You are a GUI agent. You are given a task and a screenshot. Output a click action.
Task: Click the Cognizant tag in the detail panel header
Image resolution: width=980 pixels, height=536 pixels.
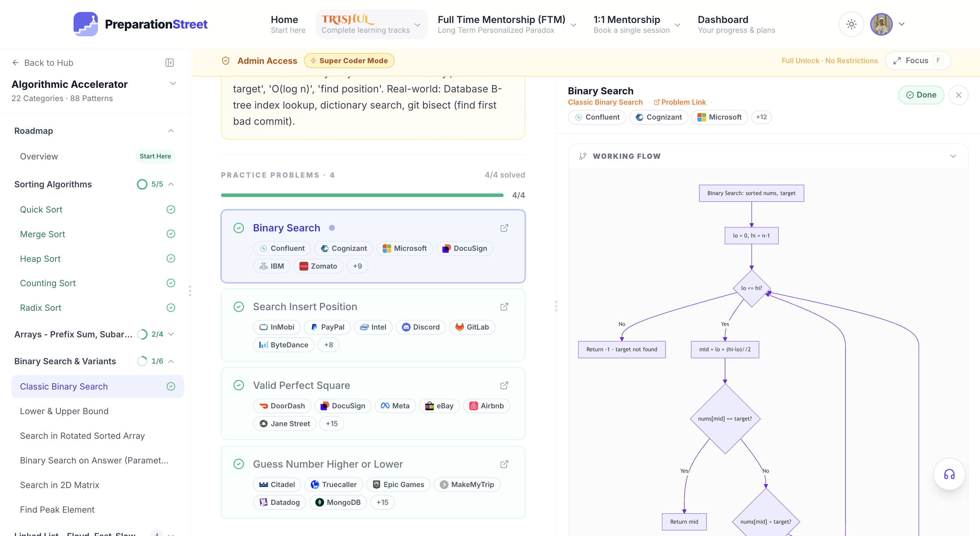(659, 117)
